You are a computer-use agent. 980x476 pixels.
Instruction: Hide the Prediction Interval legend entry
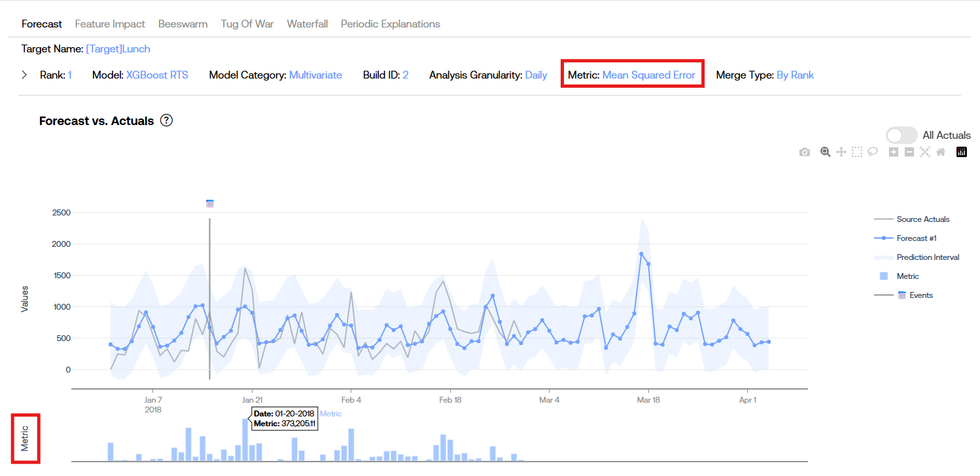point(927,257)
